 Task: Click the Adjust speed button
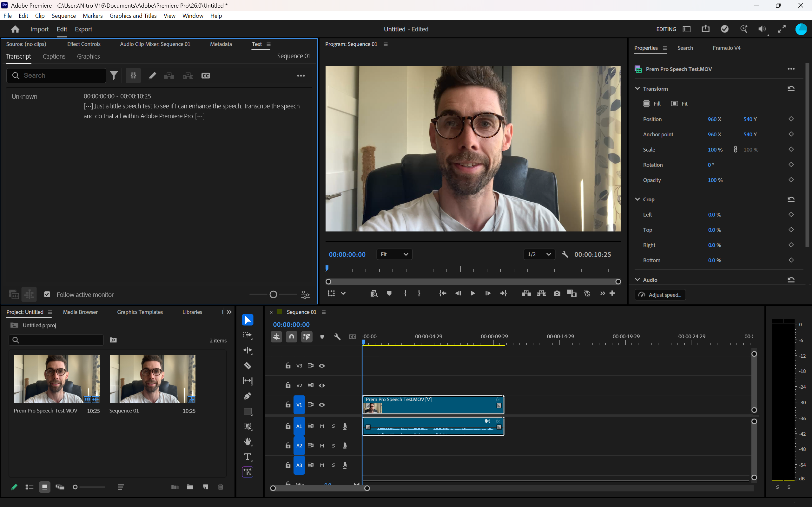pos(660,295)
